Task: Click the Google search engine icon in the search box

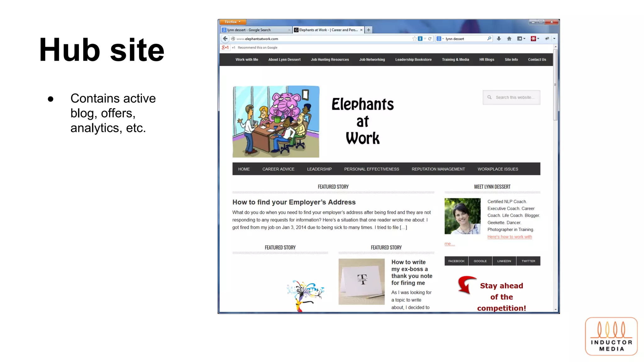Action: point(439,39)
